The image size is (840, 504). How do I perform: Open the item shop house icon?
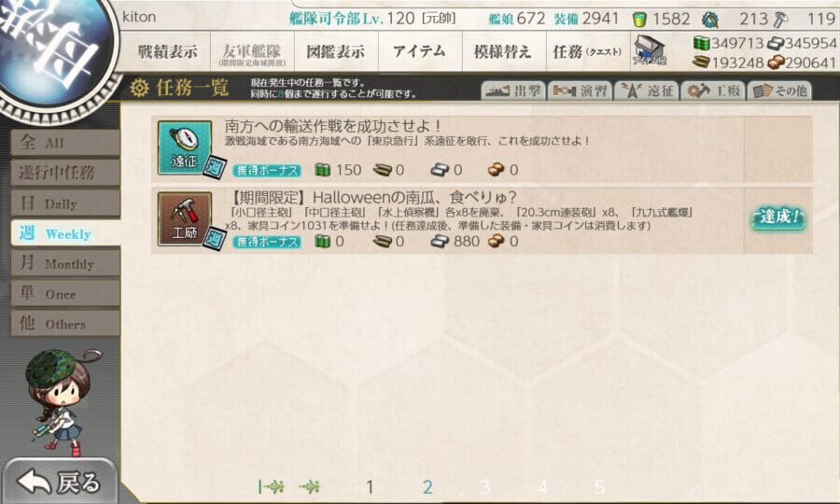pos(649,51)
